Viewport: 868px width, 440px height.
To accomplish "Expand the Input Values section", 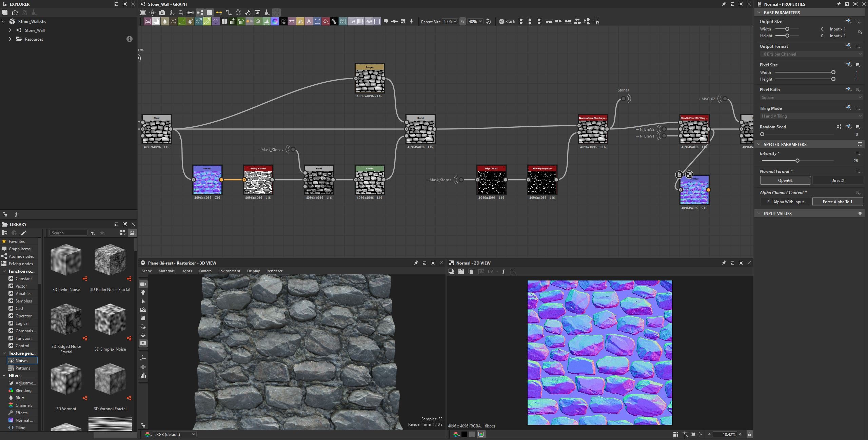I will tap(759, 213).
